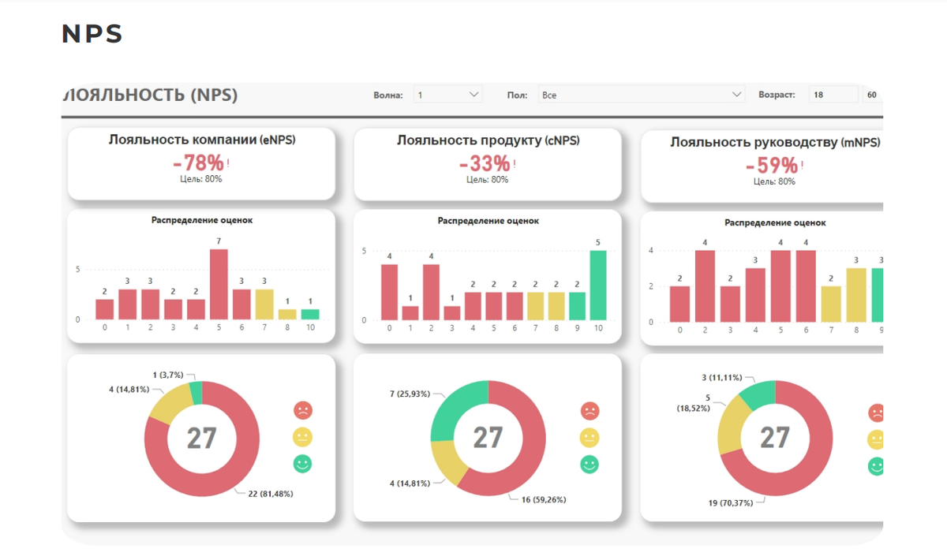Click the -59% mNPS value
Image resolution: width=947 pixels, height=560 pixels.
(x=773, y=166)
